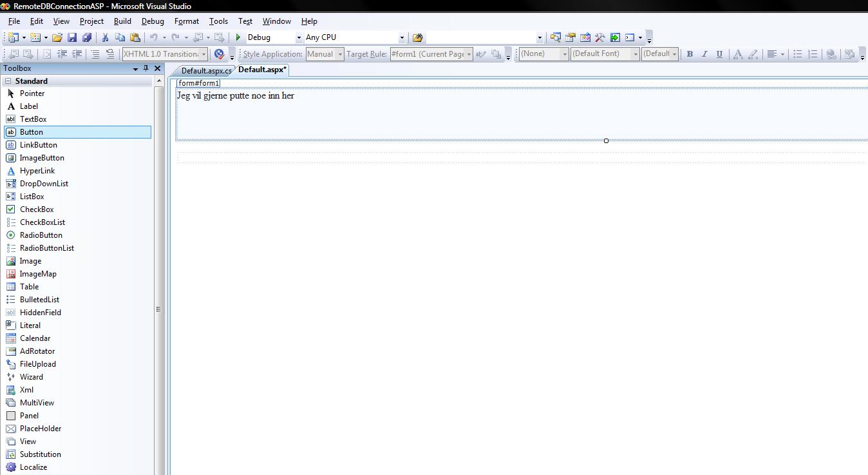This screenshot has height=475, width=868.
Task: Click the Unordered List bullets icon
Action: (797, 54)
